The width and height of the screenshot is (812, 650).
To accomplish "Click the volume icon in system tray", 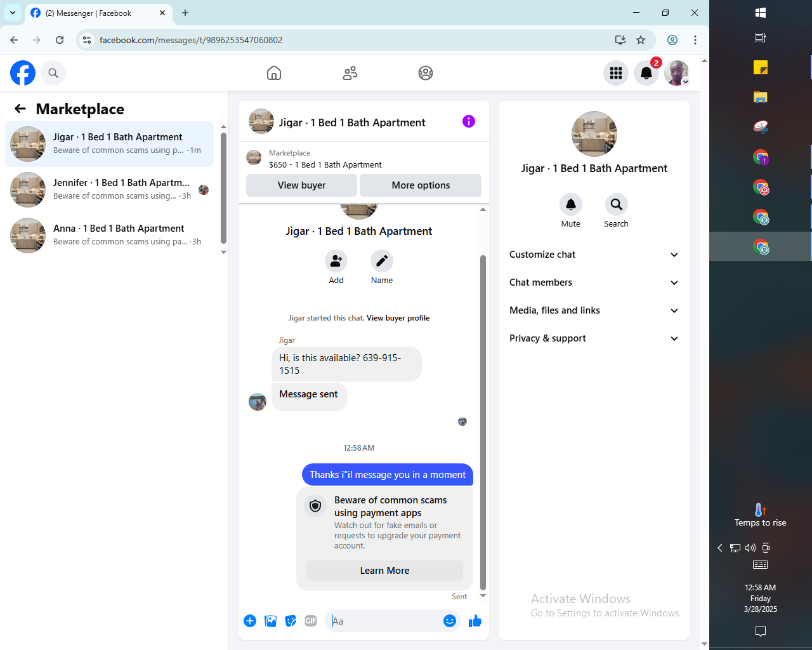I will [750, 548].
